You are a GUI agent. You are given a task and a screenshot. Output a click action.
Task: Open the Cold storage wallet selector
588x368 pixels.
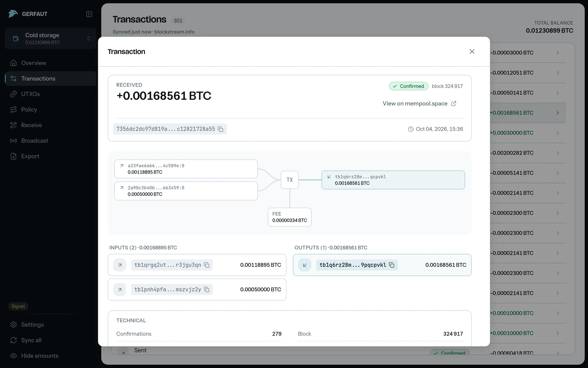(51, 39)
